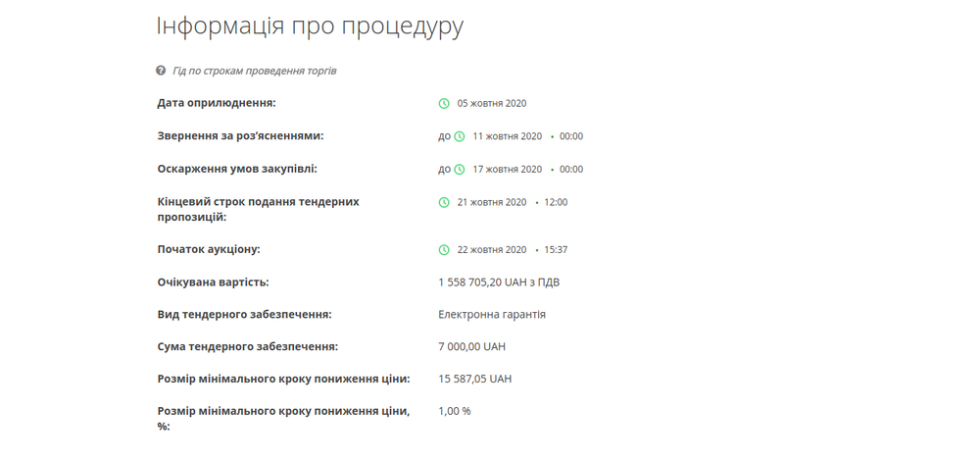Click clock icon beside 21 жовтня 2020
Viewport: 980px width, 460px height.
coord(444,203)
